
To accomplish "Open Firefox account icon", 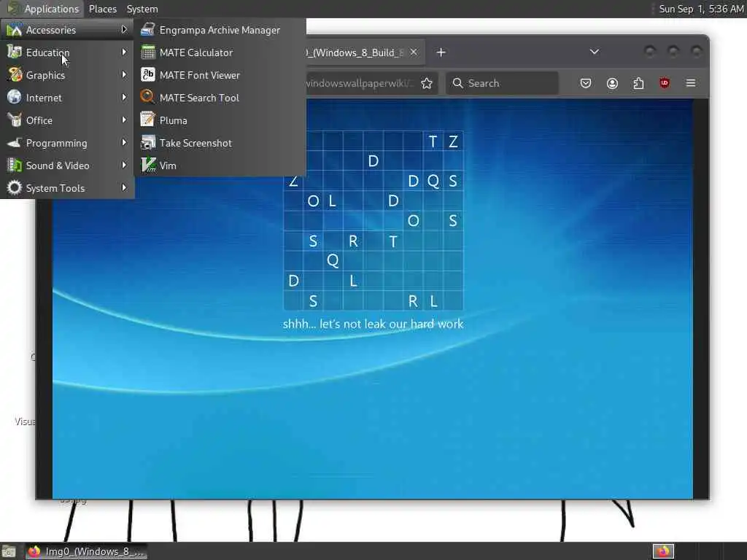I will tap(612, 83).
